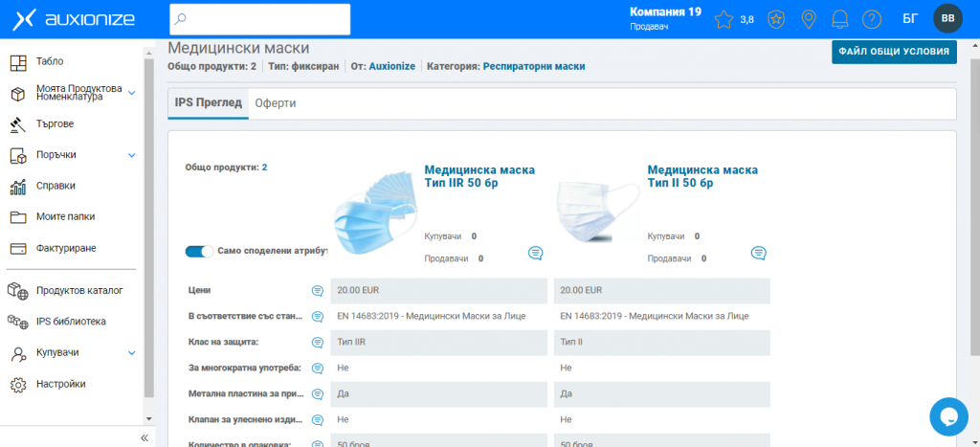Viewport: 980px width, 447px height.
Task: Click the star rating icon
Action: tap(724, 19)
